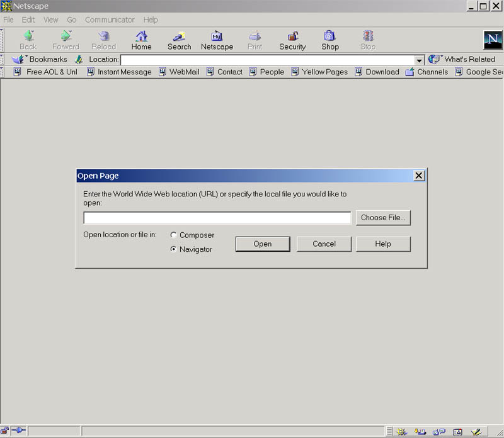
Task: Click the Print toolbar button
Action: 255,40
